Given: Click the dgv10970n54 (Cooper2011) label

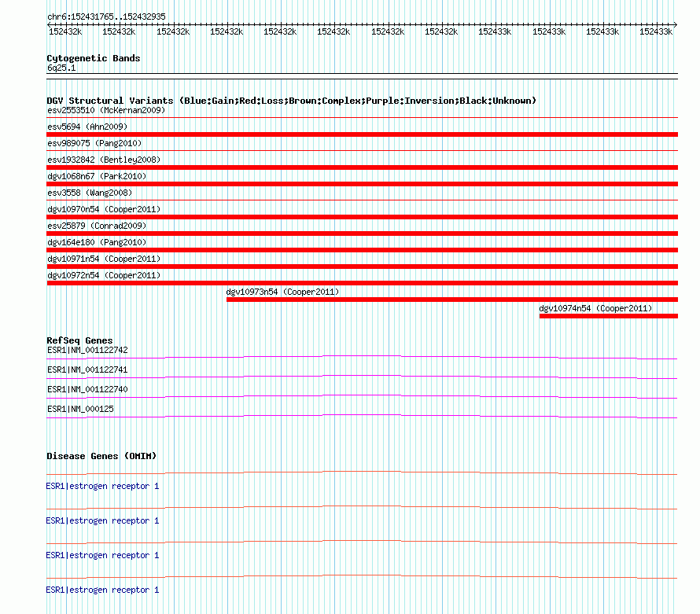Looking at the screenshot, I should point(104,209).
